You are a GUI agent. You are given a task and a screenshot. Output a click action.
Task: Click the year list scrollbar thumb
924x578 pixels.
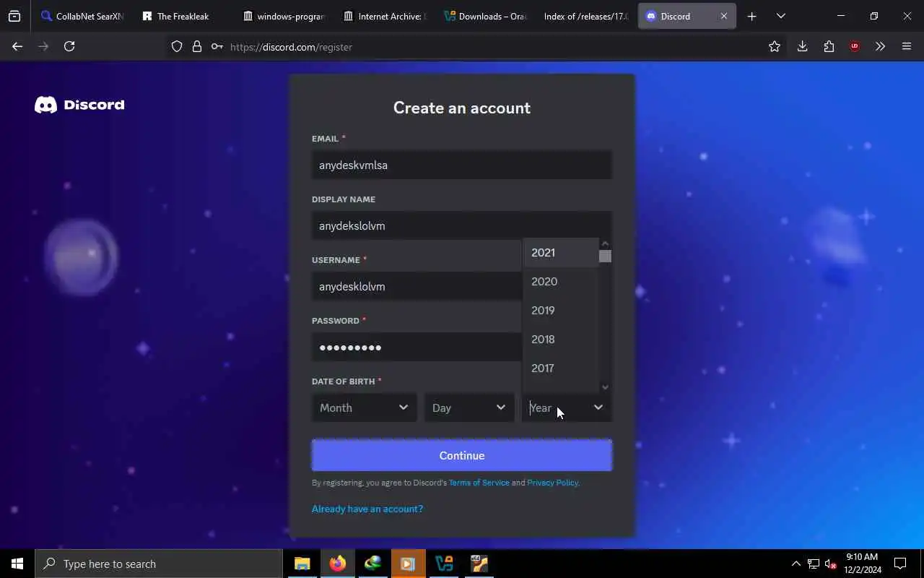coord(605,256)
